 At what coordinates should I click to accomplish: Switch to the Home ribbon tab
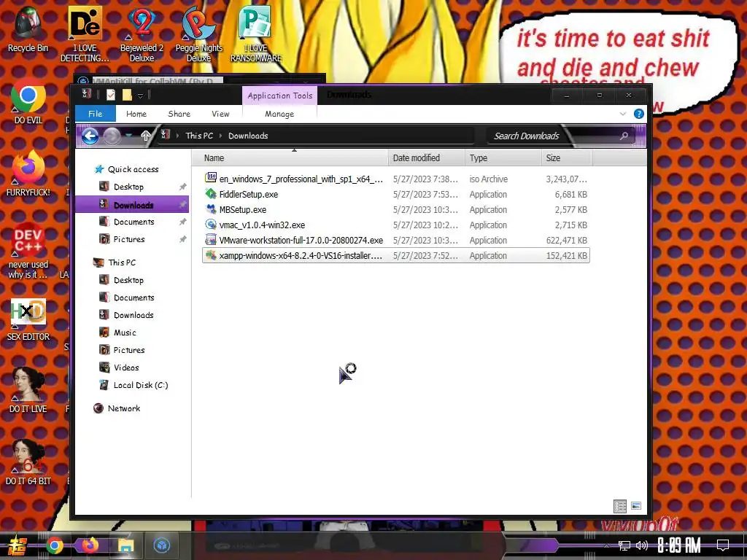tap(136, 114)
